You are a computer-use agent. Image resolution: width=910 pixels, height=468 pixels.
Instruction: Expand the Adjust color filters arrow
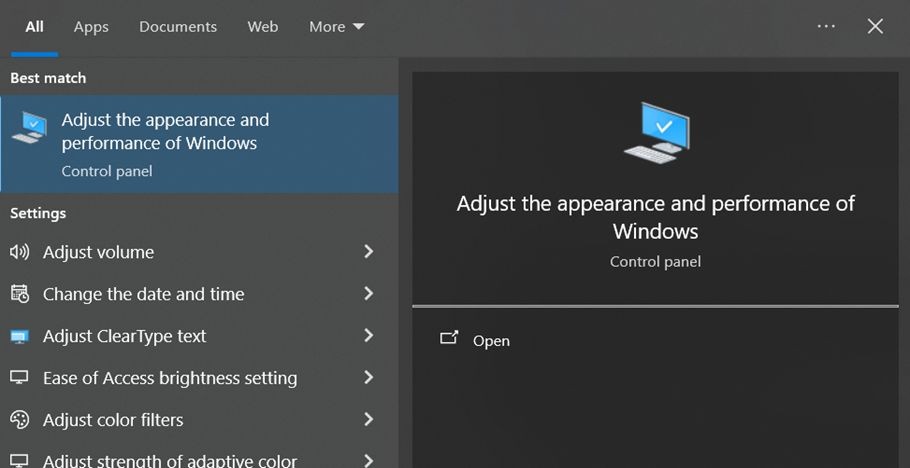click(x=368, y=420)
